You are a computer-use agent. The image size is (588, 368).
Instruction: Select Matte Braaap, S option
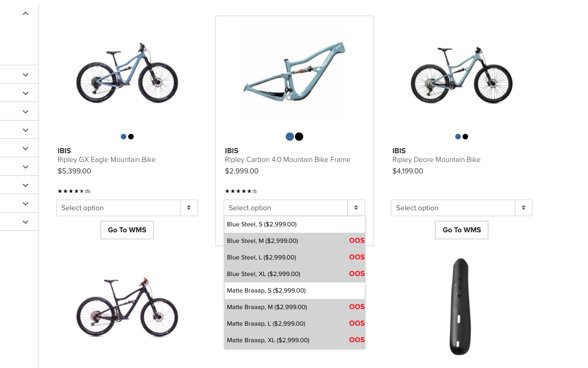point(294,291)
